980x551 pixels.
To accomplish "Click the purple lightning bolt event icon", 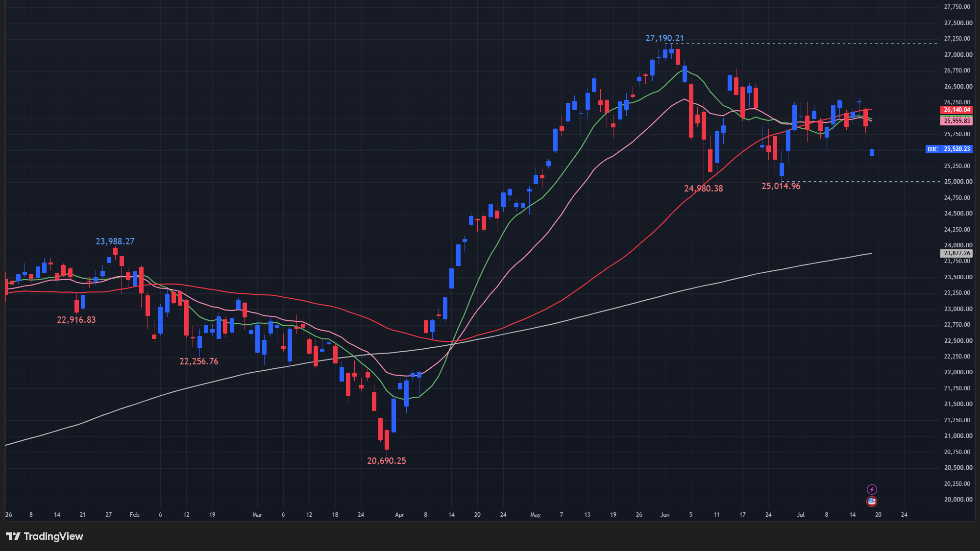I will pyautogui.click(x=872, y=489).
